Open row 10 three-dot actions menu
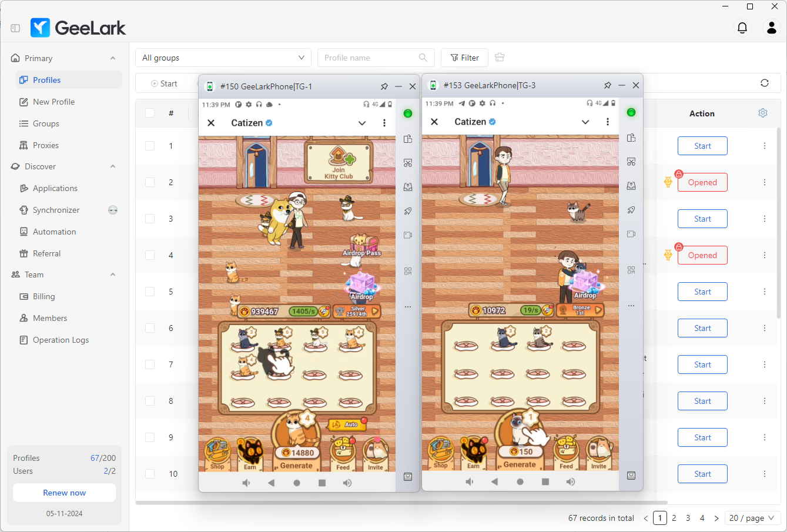Image resolution: width=787 pixels, height=532 pixels. coord(765,474)
